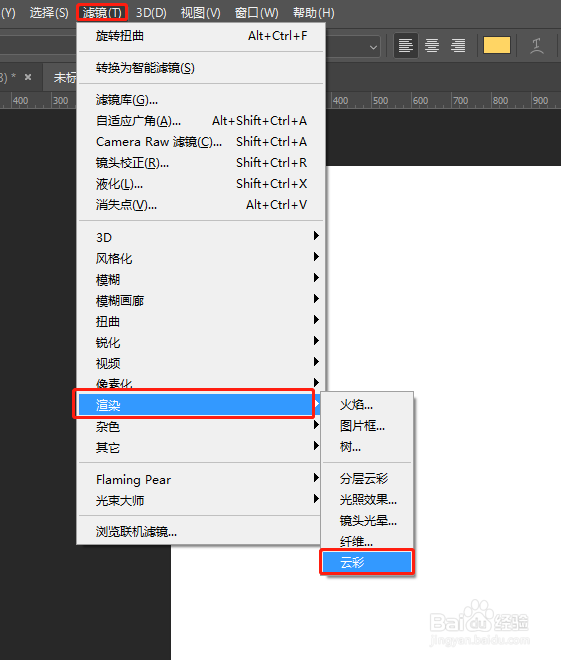The height and width of the screenshot is (660, 561).
Task: Open 光照效果... filter
Action: (x=367, y=500)
